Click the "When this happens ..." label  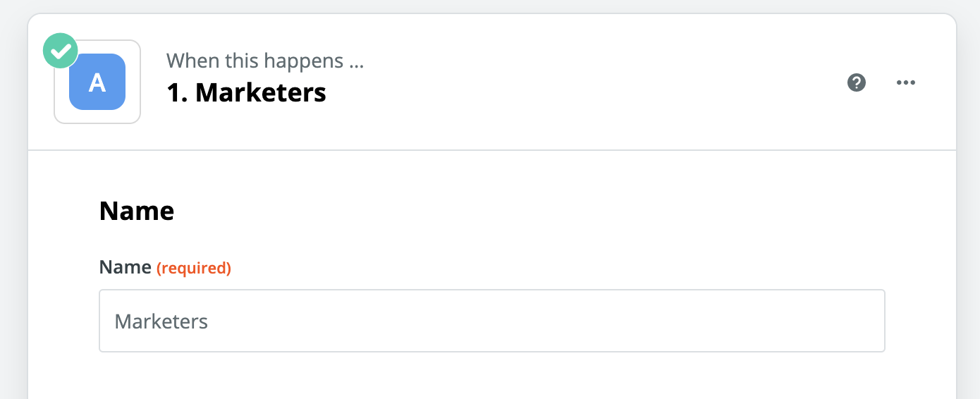[x=264, y=61]
